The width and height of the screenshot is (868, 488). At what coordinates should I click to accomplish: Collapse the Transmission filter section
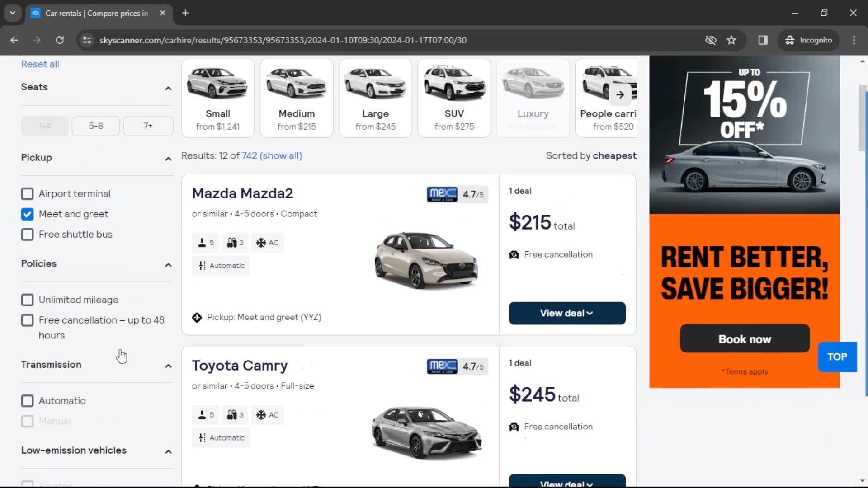click(168, 365)
